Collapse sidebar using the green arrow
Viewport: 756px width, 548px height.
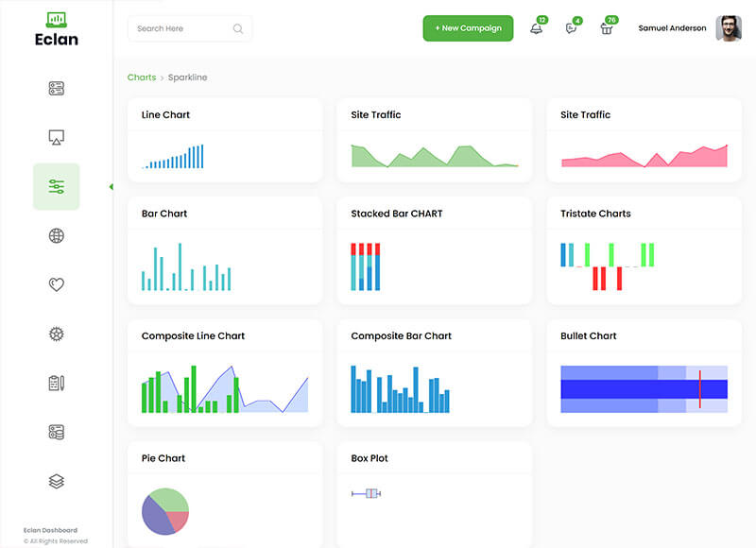click(111, 187)
